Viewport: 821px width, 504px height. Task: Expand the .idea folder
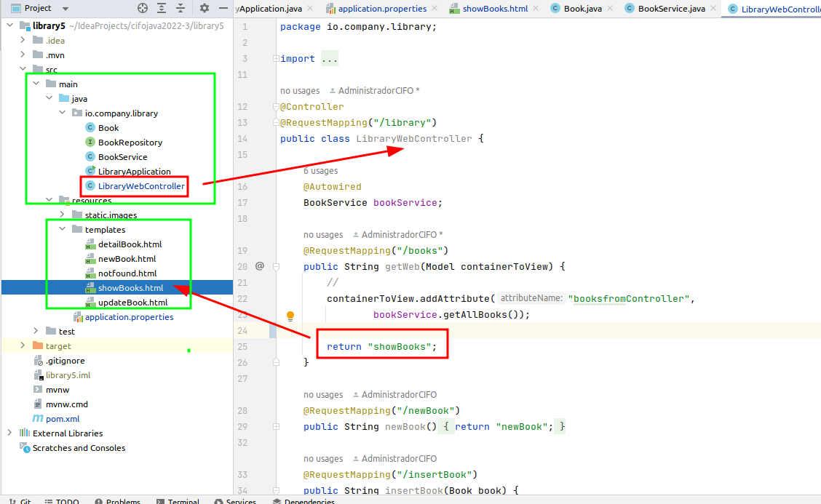coord(23,40)
